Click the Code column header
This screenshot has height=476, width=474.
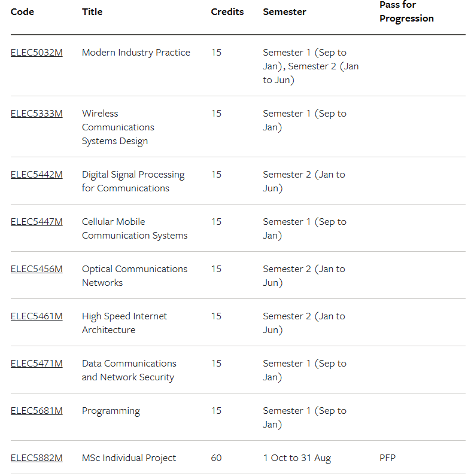tap(22, 12)
